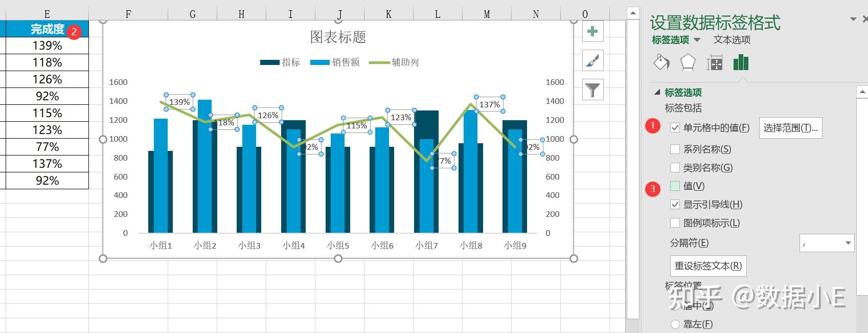Click the 辅助列 legend entry
Image resolution: width=868 pixels, height=333 pixels.
[394, 62]
